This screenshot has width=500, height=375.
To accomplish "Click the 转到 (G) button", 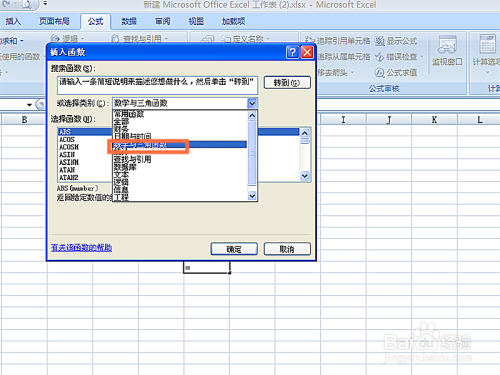I will (x=287, y=83).
